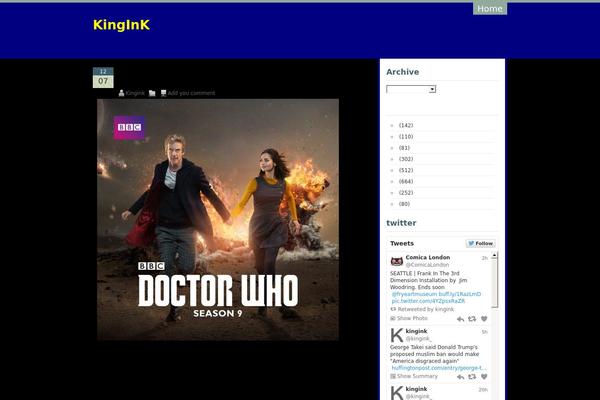Open category entry with (252) posts
Viewport: 600px width, 400px height.
coord(406,193)
